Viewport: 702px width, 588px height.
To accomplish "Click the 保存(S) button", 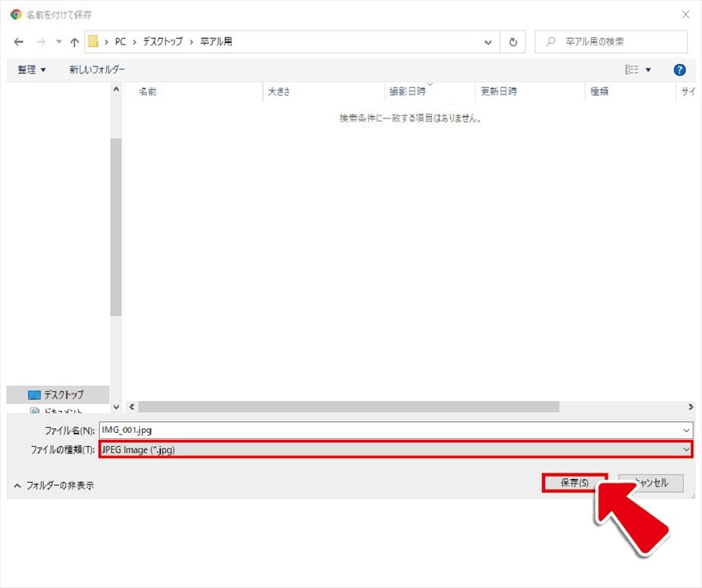I will [574, 483].
